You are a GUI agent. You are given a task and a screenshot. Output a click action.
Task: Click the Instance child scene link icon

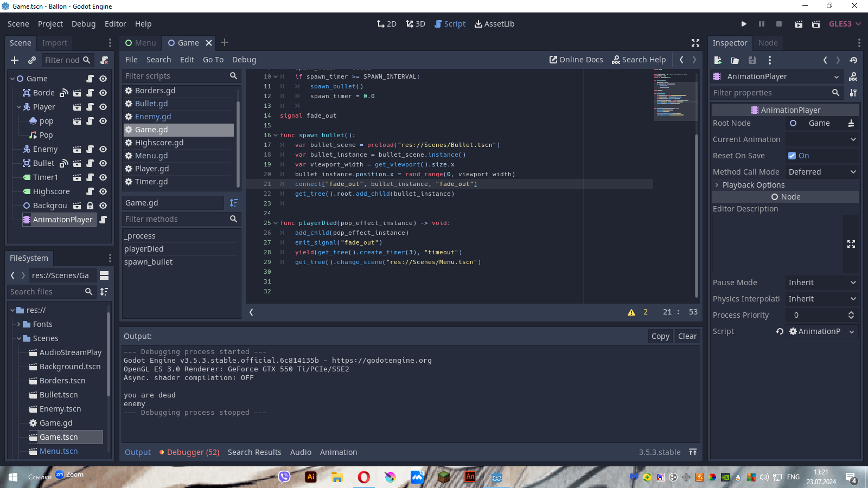[x=32, y=60]
